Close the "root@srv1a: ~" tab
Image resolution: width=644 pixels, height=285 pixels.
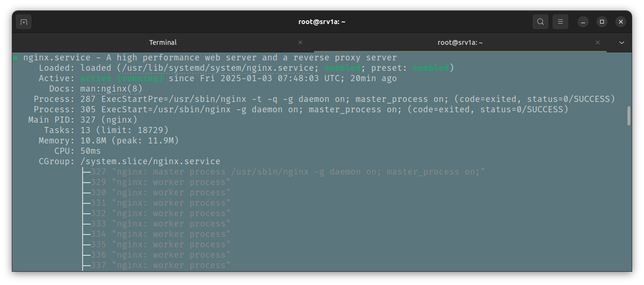(598, 42)
